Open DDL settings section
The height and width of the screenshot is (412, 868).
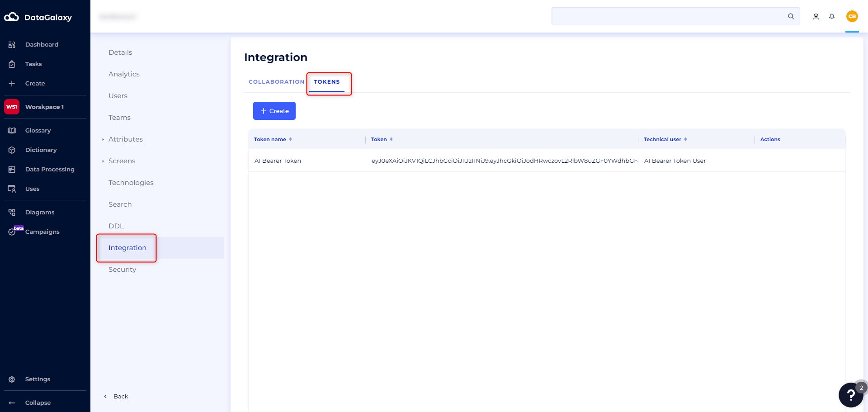116,226
